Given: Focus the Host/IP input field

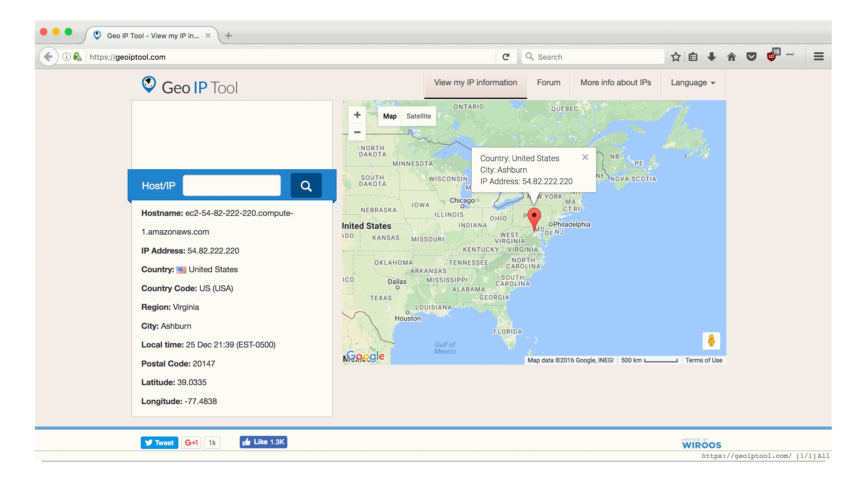Looking at the screenshot, I should (232, 186).
